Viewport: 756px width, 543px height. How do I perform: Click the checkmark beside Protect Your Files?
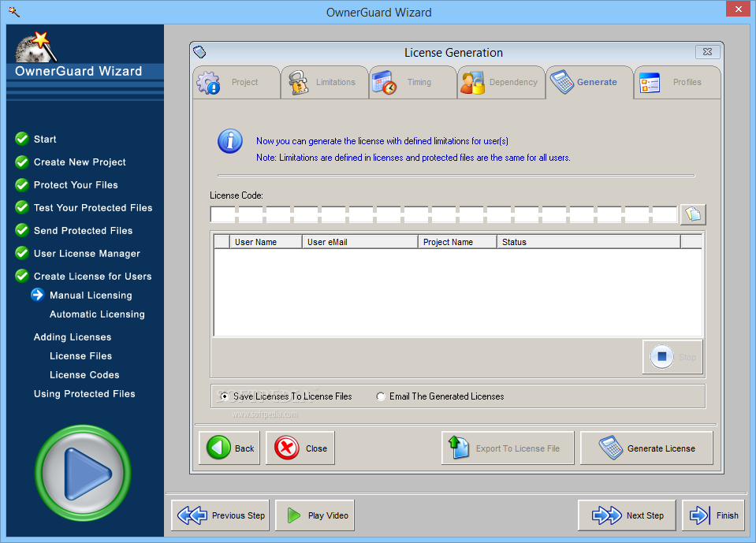(22, 184)
